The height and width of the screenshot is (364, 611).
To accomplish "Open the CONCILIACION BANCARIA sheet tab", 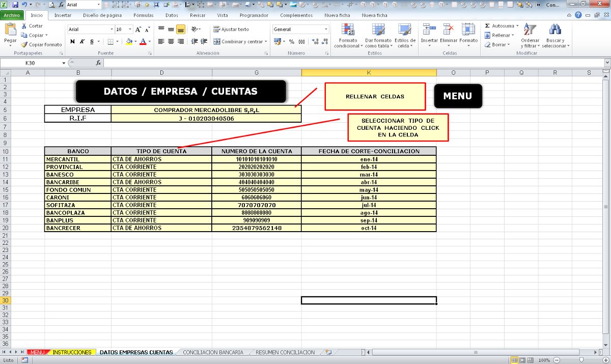I will [x=213, y=352].
